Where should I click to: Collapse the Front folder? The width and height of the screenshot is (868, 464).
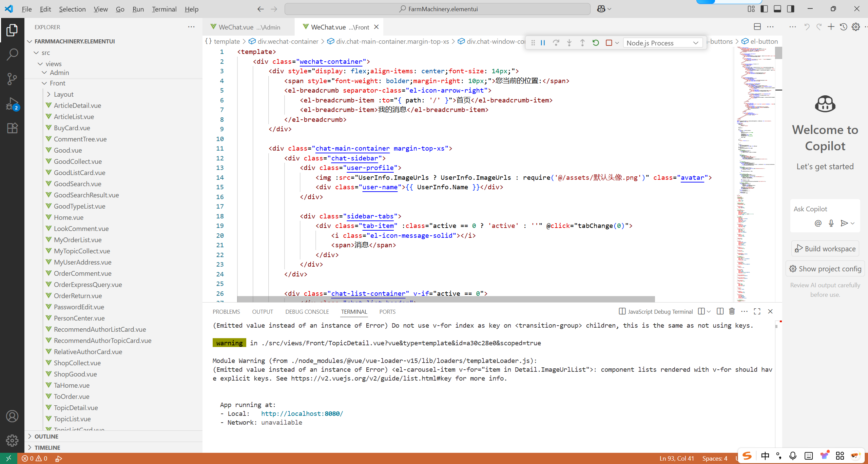tap(44, 83)
